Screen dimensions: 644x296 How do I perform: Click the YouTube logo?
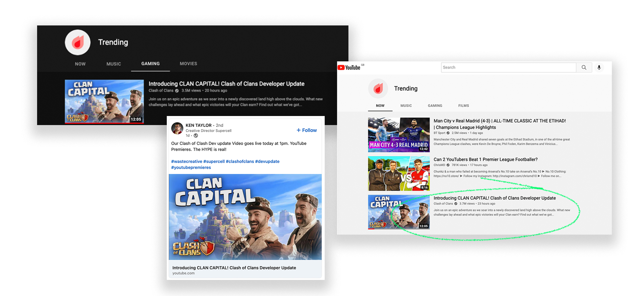(x=349, y=67)
